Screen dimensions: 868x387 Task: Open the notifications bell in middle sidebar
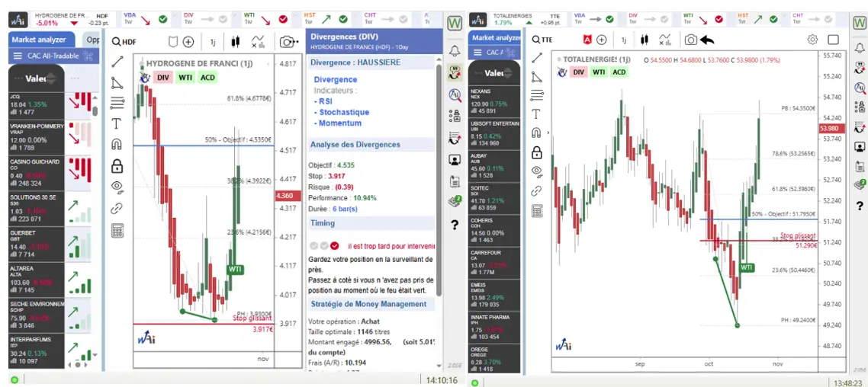tap(455, 51)
